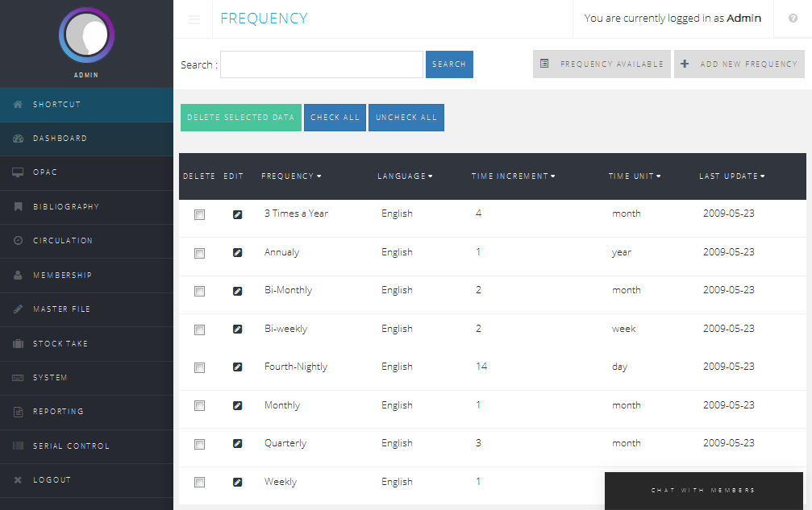812x510 pixels.
Task: Click Add New Frequency button
Action: [739, 64]
